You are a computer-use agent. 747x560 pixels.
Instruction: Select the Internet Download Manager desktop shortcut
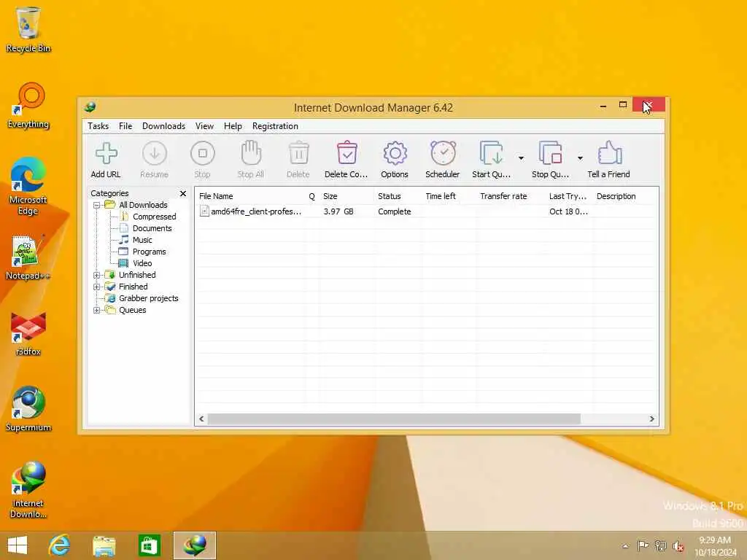click(28, 490)
